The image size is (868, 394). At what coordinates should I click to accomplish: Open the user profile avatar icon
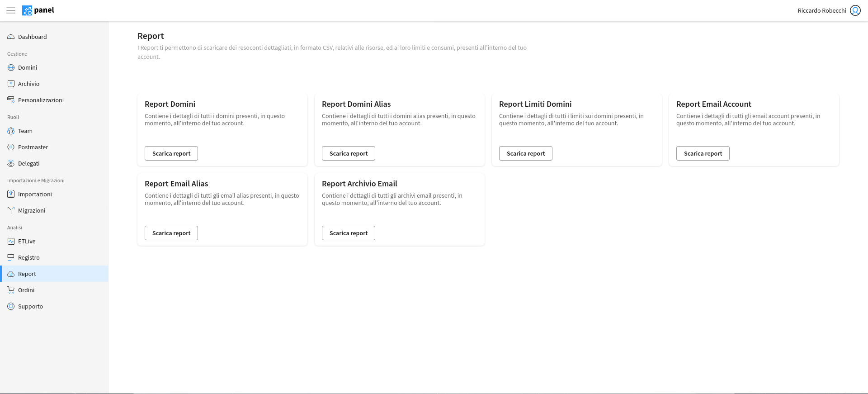point(855,10)
